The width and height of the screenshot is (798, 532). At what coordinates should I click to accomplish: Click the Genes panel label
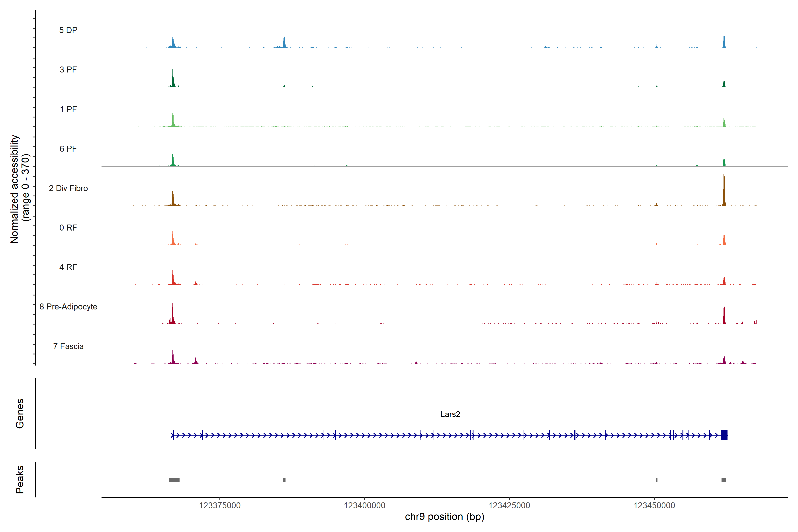point(20,414)
